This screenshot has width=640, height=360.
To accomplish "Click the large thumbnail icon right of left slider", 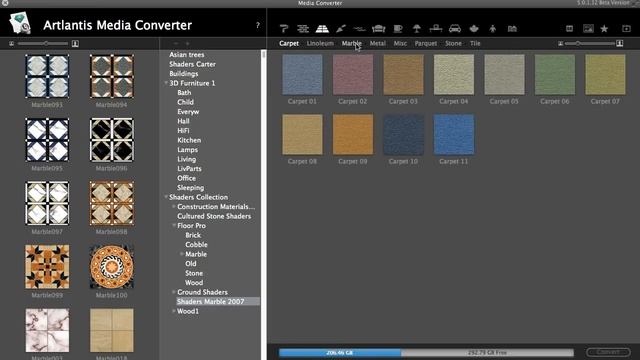I will pyautogui.click(x=75, y=43).
